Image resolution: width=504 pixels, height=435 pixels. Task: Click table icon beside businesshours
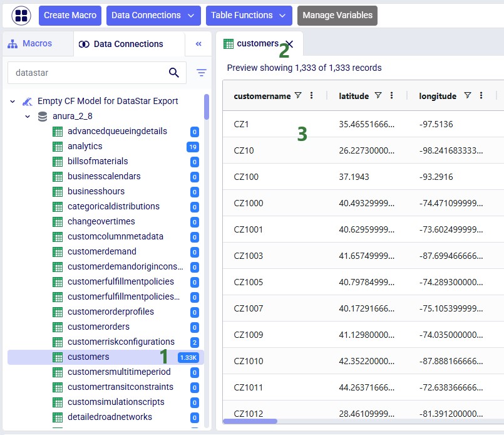click(58, 192)
